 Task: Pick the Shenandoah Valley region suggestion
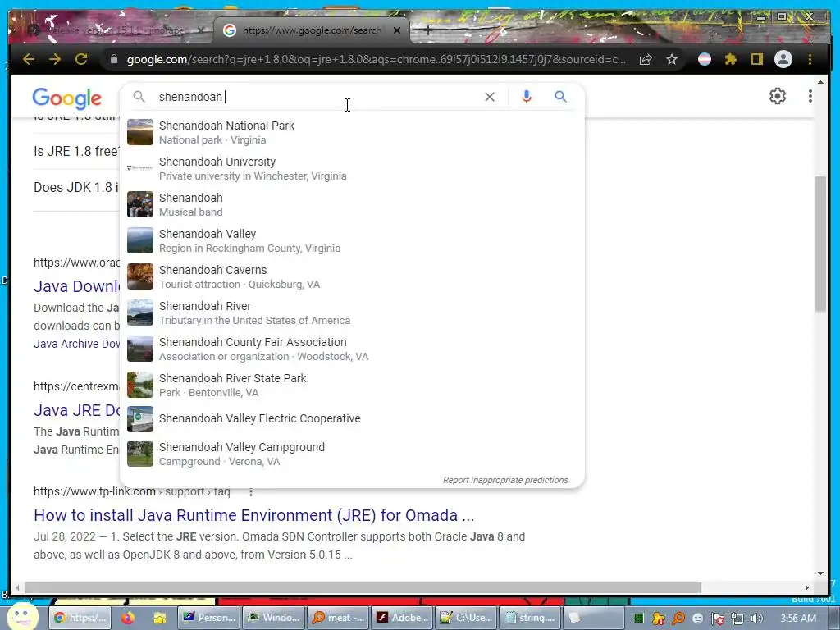[352, 240]
